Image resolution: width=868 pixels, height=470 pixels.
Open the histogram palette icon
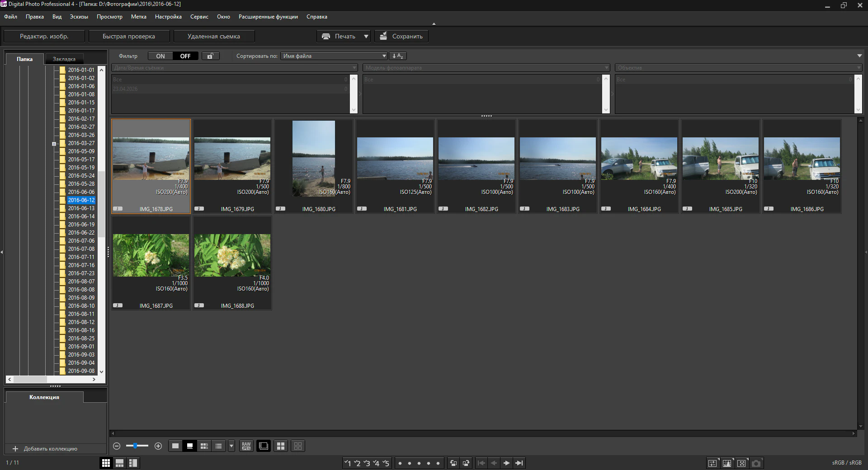pos(727,463)
